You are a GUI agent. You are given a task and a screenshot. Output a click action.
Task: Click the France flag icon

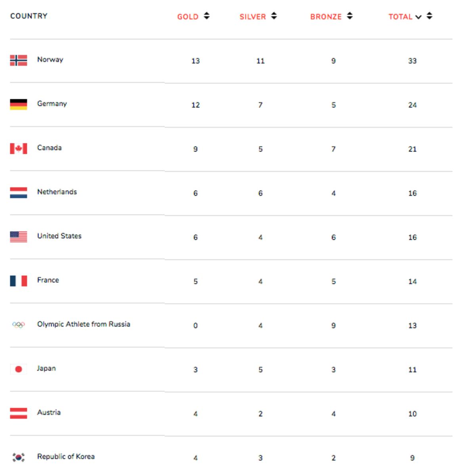[18, 280]
